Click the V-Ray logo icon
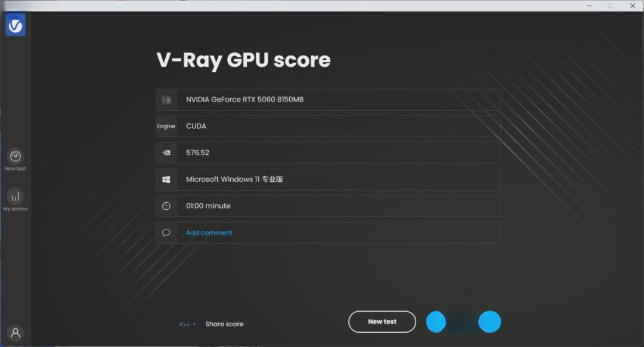Screen dimensions: 644x347 (x=15, y=25)
